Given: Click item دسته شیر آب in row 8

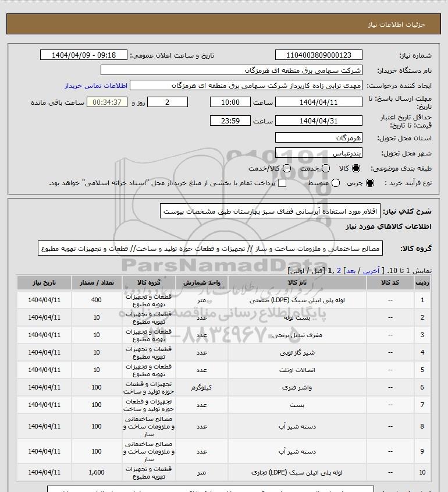Looking at the screenshot, I should coord(297,426).
